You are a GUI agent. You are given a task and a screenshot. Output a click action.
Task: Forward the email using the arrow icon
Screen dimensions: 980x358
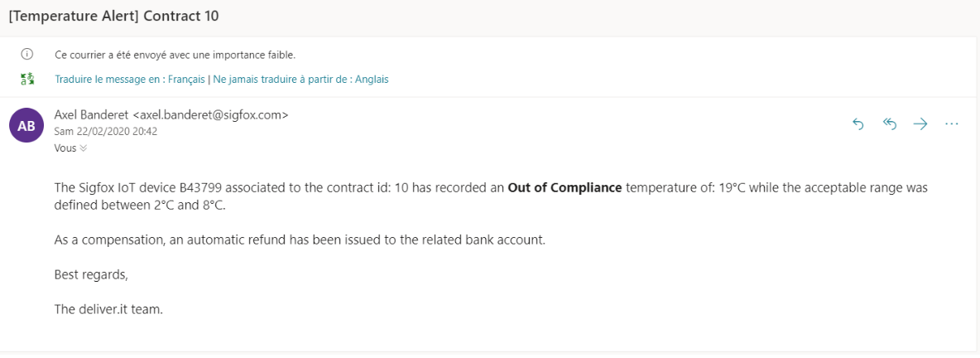pyautogui.click(x=920, y=124)
